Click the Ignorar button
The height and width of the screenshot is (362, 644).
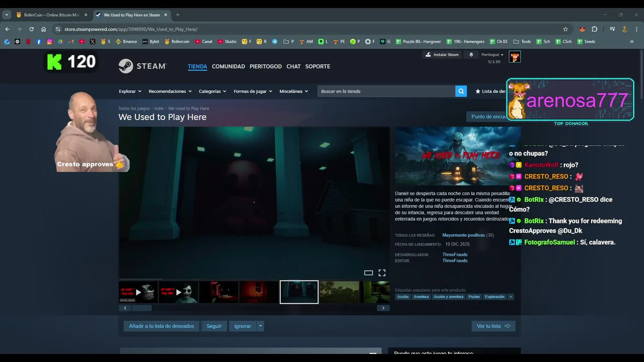pos(243,326)
